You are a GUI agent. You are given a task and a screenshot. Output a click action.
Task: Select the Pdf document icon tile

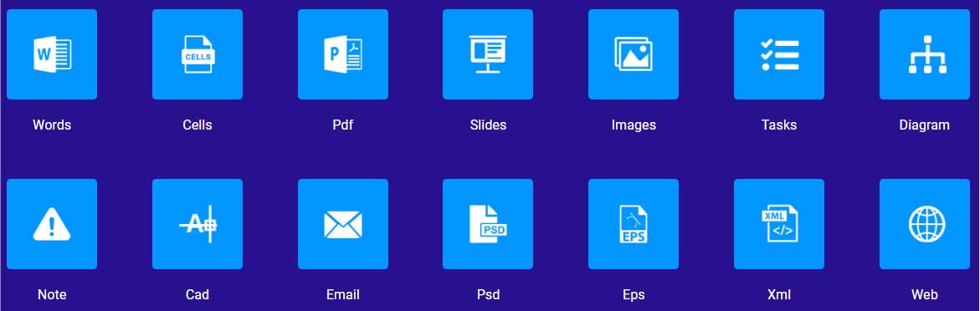tap(343, 54)
